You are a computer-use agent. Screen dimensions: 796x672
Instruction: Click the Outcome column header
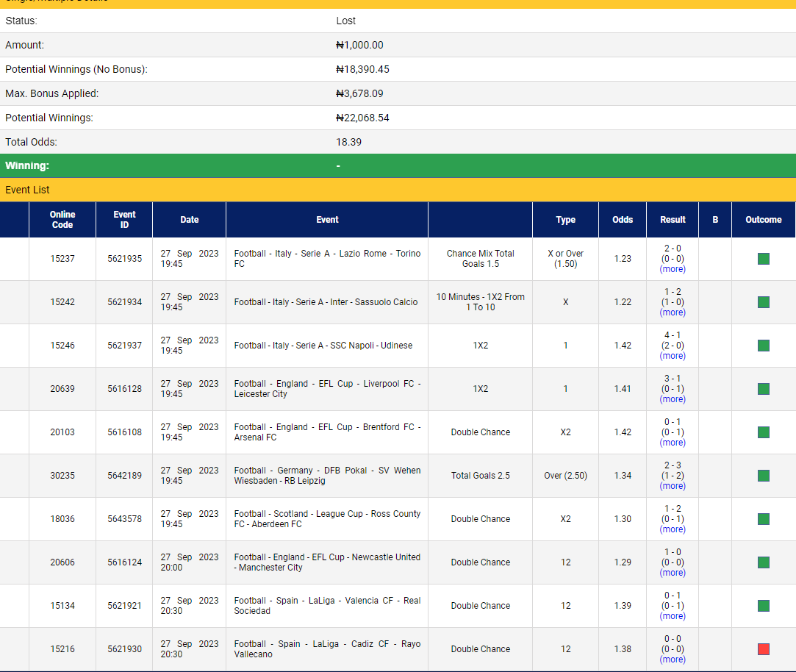click(764, 219)
